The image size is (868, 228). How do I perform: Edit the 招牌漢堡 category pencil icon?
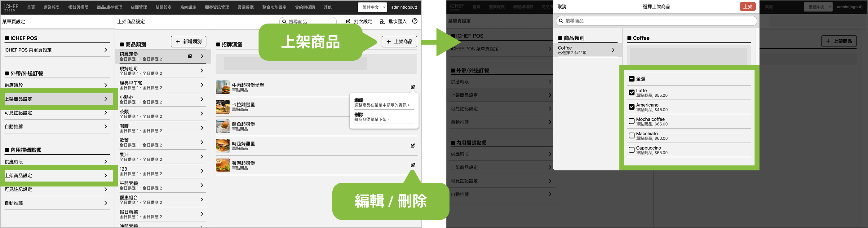(190, 56)
